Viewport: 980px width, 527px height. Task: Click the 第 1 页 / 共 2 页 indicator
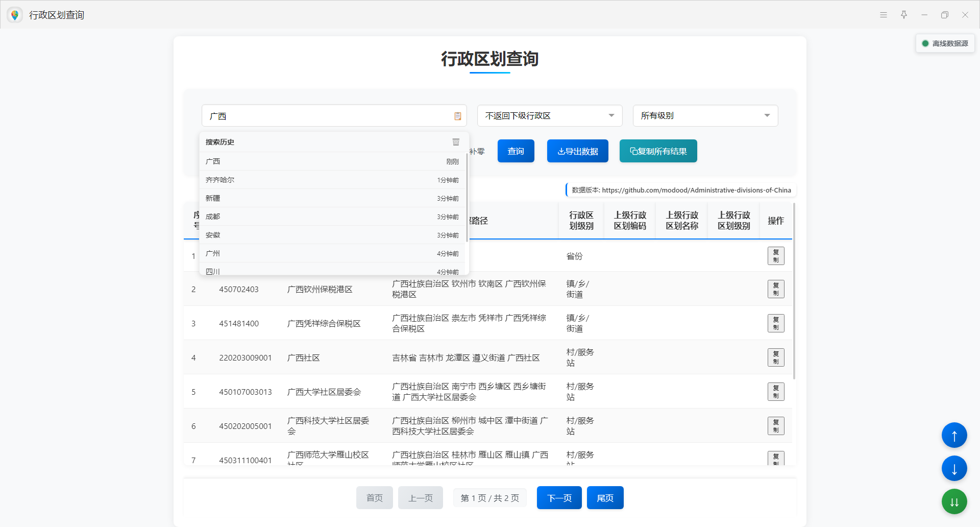pyautogui.click(x=490, y=498)
